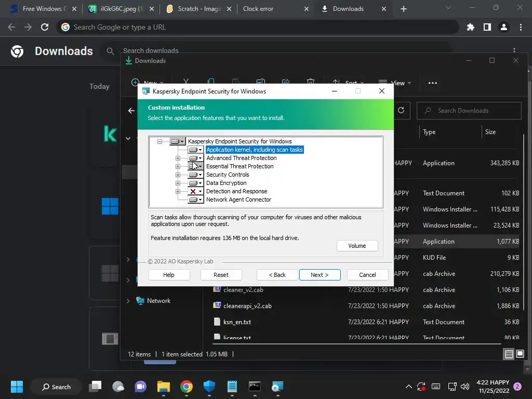Image resolution: width=532 pixels, height=399 pixels.
Task: Open See more ellipsis in File Explorer
Action: [433, 83]
